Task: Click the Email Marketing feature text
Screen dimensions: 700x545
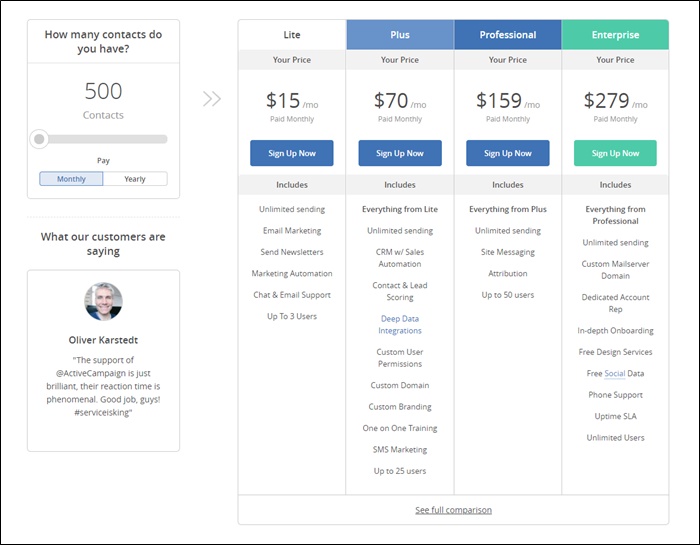Action: click(292, 231)
